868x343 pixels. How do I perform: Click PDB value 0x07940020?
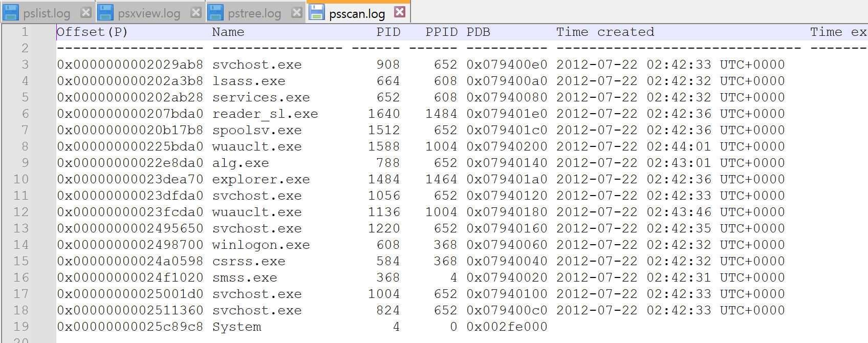[x=507, y=277]
